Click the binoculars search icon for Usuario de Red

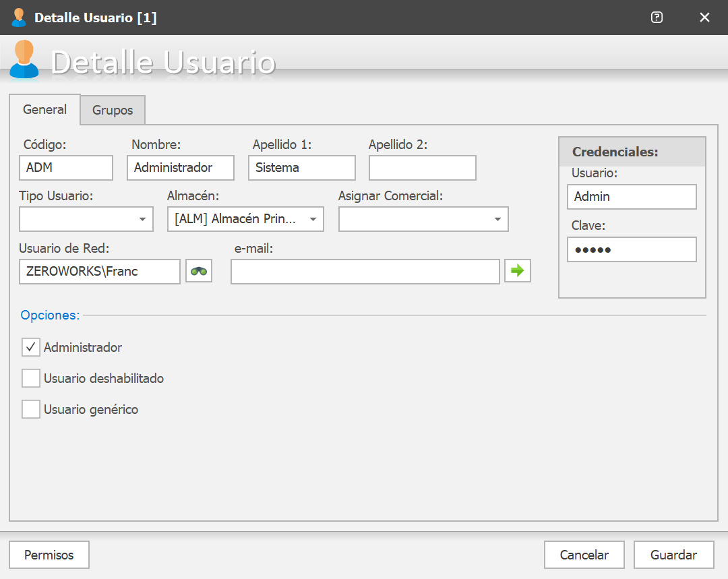199,271
